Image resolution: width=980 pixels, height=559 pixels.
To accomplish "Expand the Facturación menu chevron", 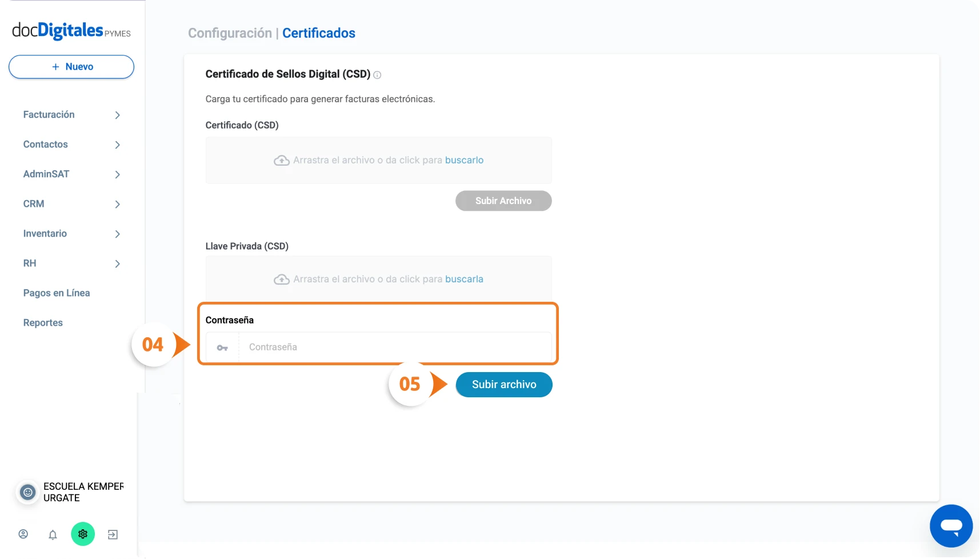I will [117, 115].
